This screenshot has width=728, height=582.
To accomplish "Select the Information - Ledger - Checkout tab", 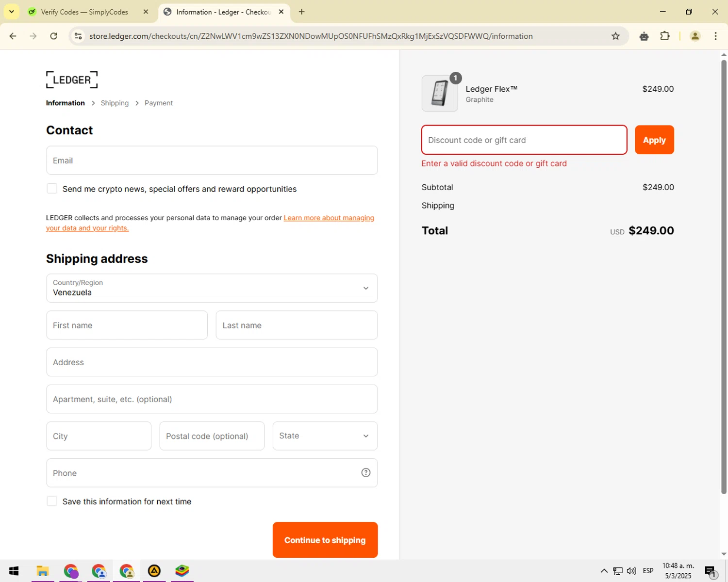I will (x=223, y=12).
